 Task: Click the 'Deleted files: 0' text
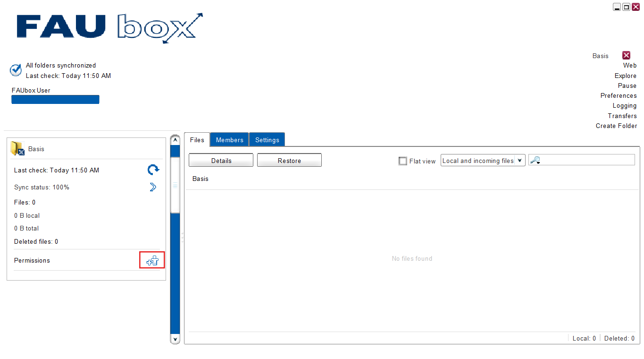coord(36,241)
